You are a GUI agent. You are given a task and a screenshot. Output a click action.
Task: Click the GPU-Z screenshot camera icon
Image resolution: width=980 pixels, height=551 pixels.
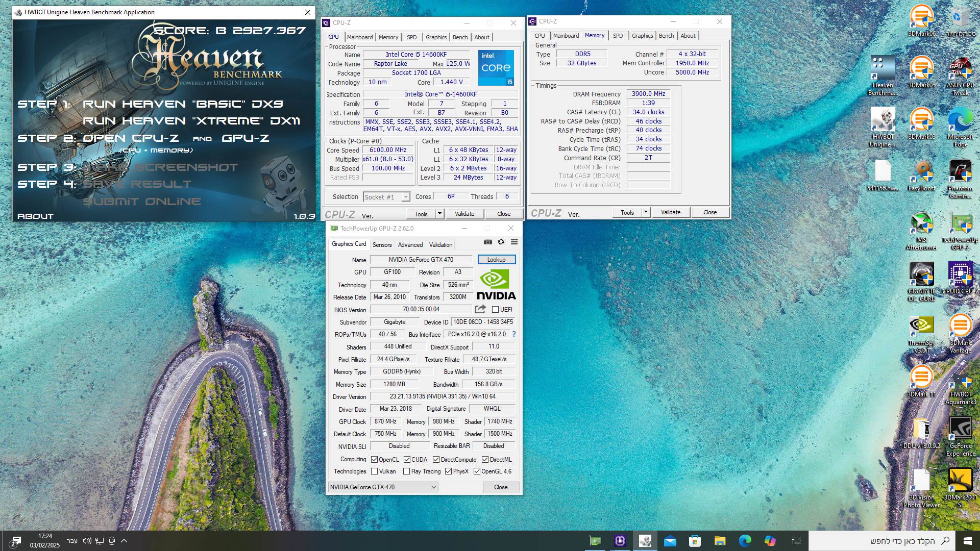(488, 242)
